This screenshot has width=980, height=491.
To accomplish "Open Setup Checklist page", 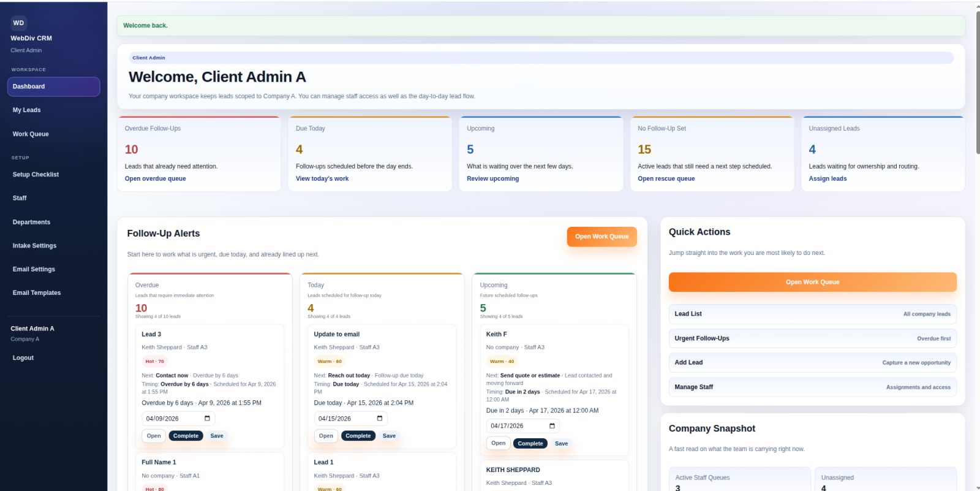I will pos(36,175).
